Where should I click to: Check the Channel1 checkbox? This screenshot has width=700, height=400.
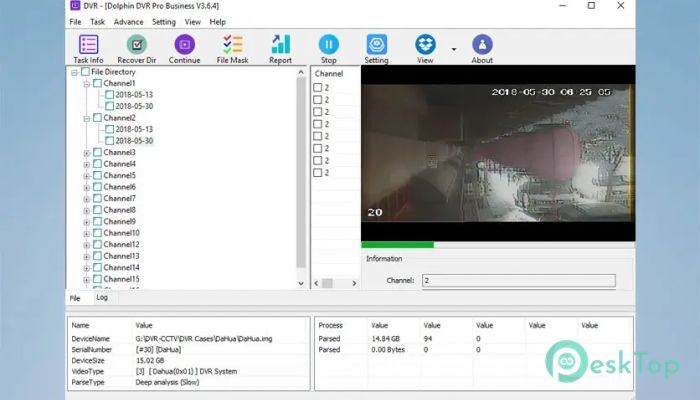coord(97,83)
